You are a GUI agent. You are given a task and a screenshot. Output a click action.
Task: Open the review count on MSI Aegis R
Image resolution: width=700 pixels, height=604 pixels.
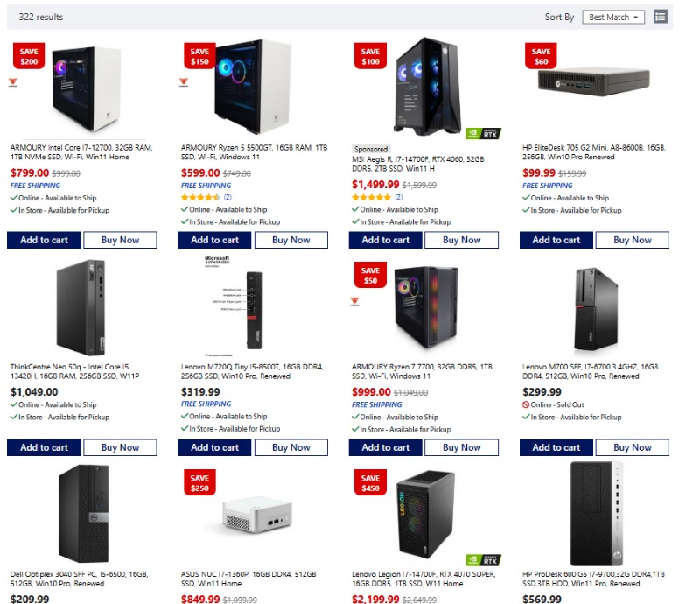[x=398, y=197]
